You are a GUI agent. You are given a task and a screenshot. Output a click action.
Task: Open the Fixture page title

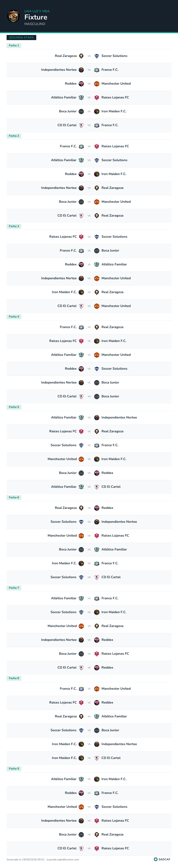tap(36, 17)
